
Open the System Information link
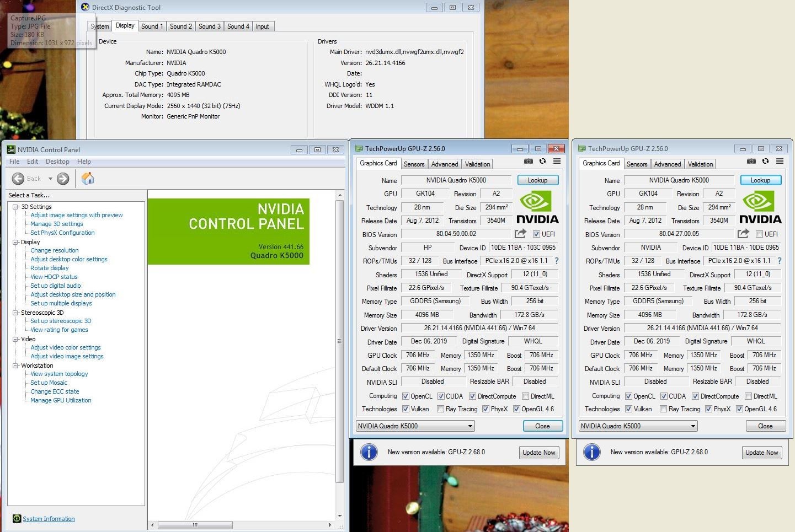pyautogui.click(x=49, y=519)
